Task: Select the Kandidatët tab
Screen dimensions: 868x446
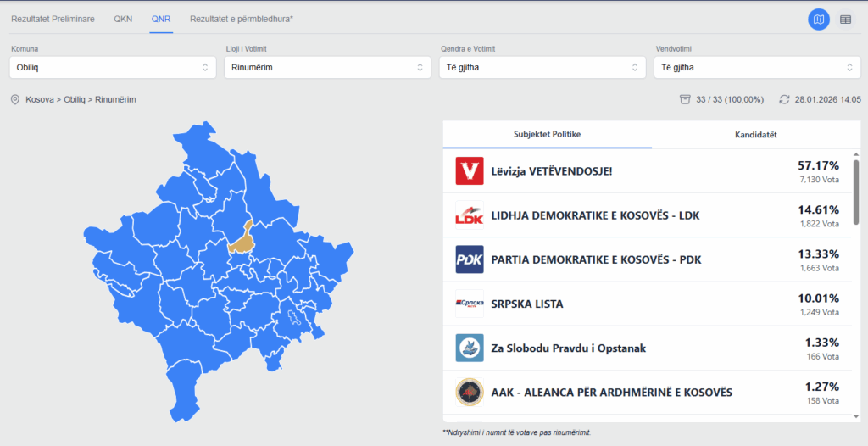Action: coord(755,135)
